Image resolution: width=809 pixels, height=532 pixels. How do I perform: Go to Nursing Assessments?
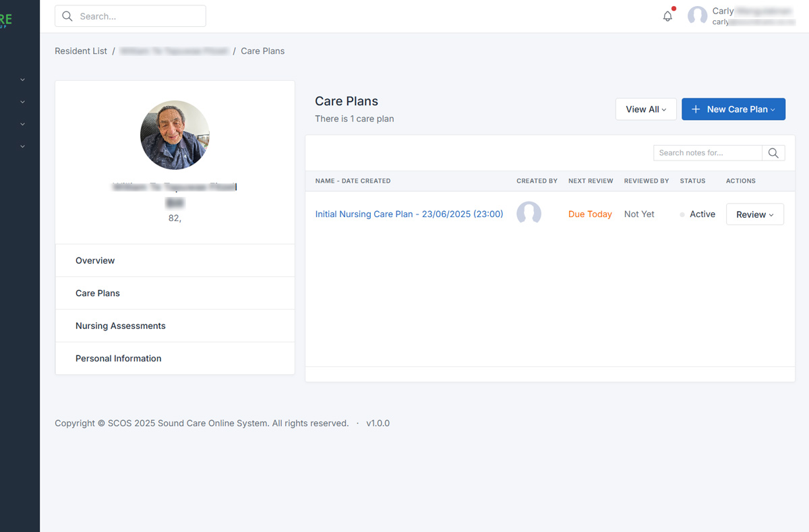pos(120,326)
